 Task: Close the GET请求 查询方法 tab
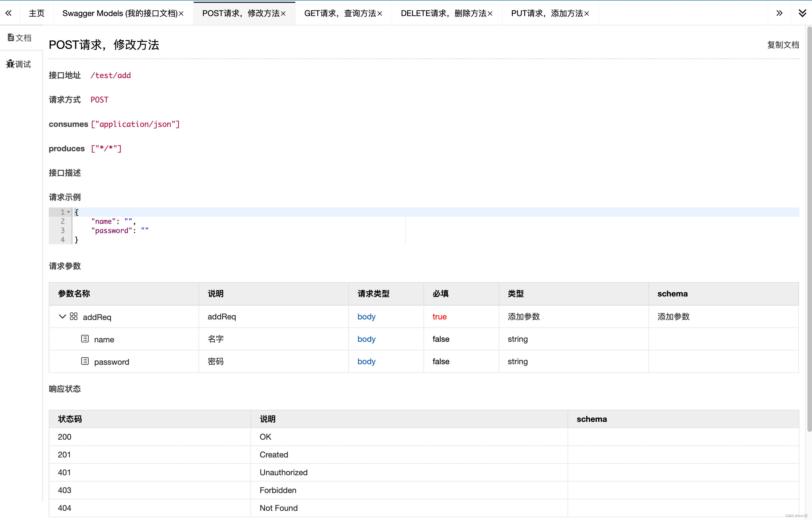coord(380,13)
